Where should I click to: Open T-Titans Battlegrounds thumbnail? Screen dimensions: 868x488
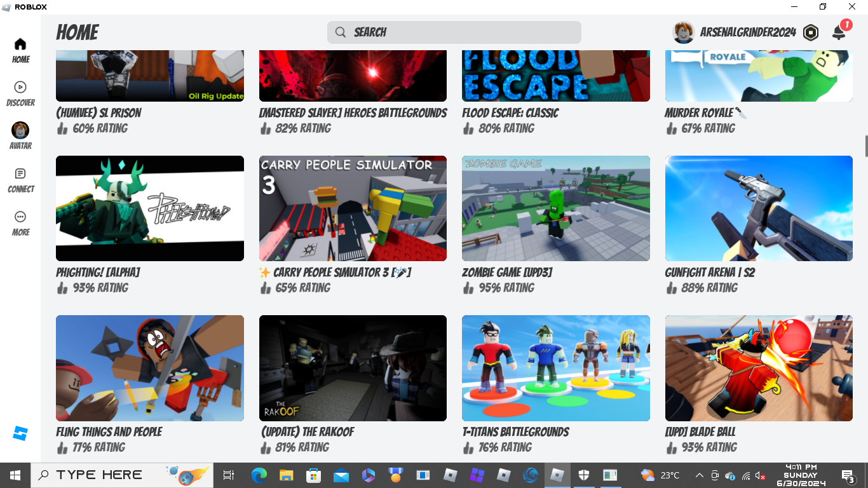click(x=556, y=368)
